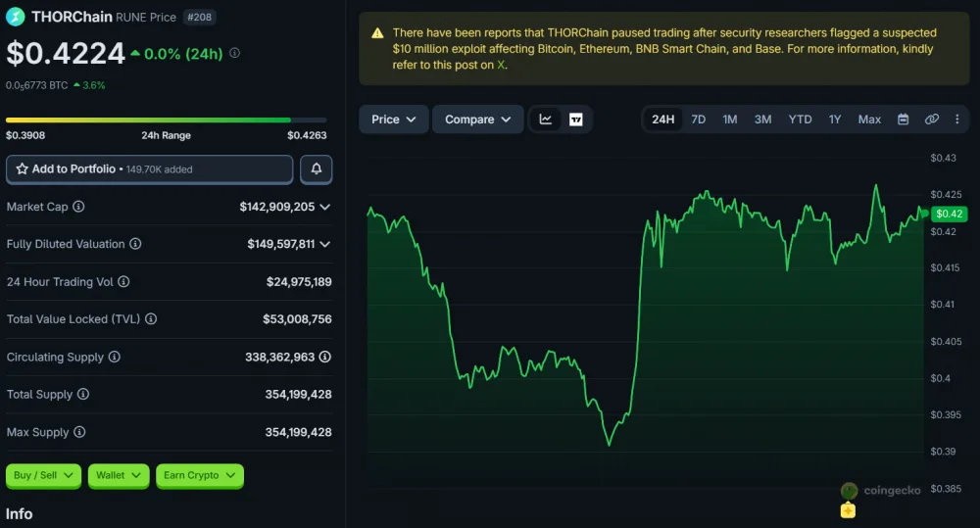
Task: Click the $142,909,205 market cap value
Action: click(x=277, y=207)
